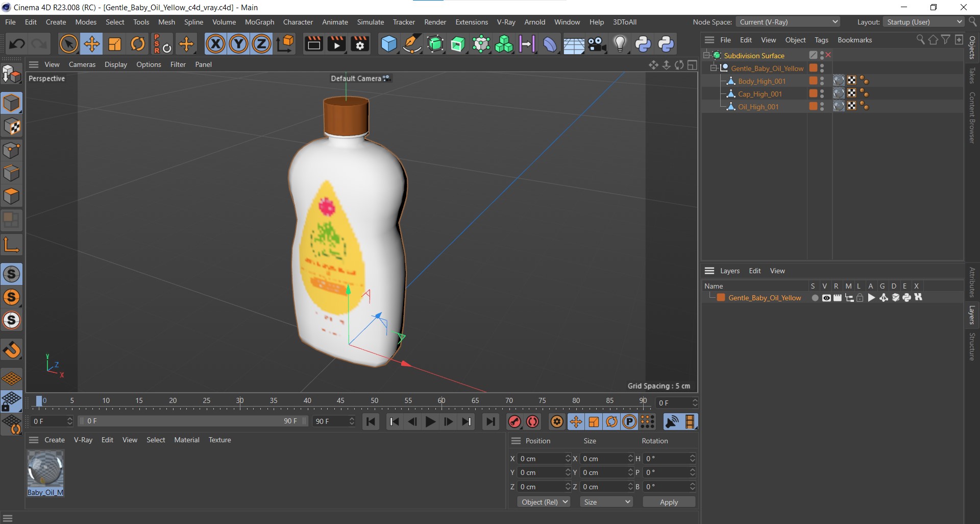Activate the Rotate tool

pos(138,44)
